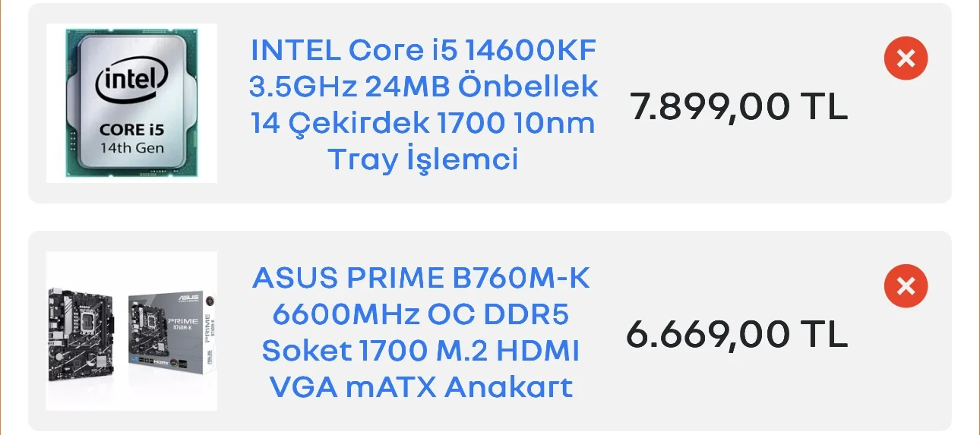Viewport: 980px width, 435px height.
Task: Open the "INTEL Core i5 14600KF" title link
Action: [423, 51]
